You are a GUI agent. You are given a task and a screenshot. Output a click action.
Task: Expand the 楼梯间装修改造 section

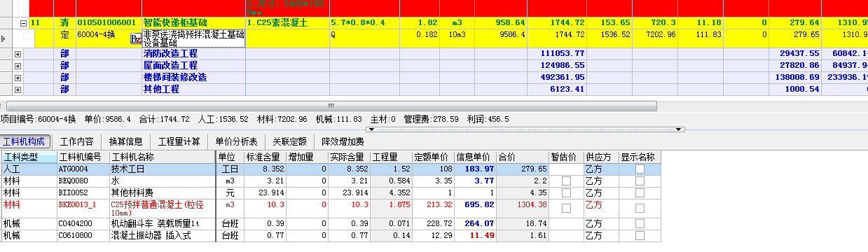[x=18, y=78]
